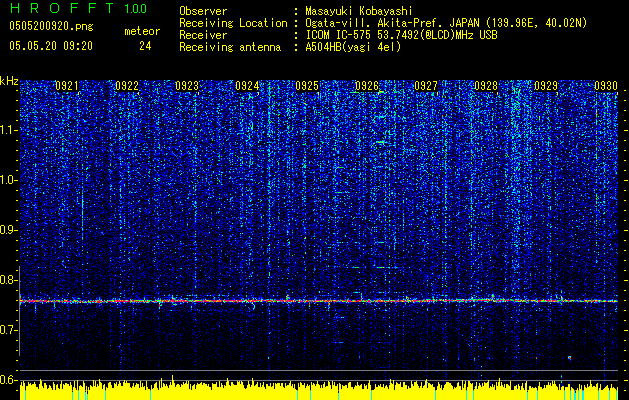Select the meteor count value 24
629x400 pixels.
click(x=145, y=46)
